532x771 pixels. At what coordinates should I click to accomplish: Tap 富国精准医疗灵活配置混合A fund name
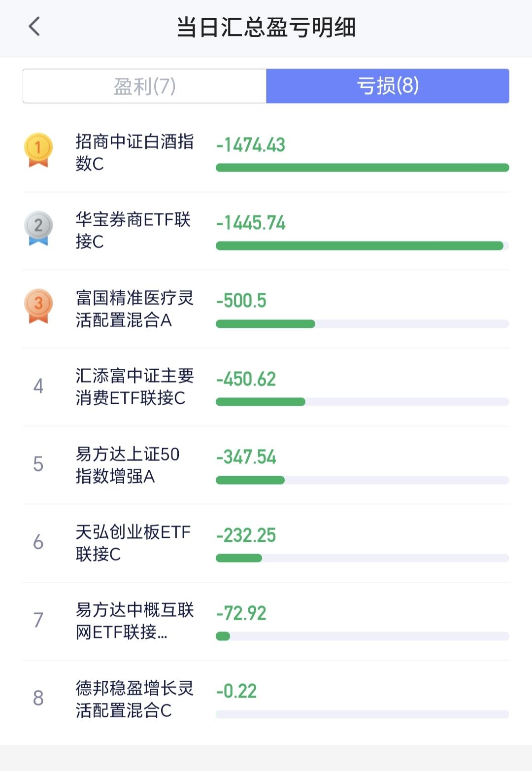(x=134, y=309)
